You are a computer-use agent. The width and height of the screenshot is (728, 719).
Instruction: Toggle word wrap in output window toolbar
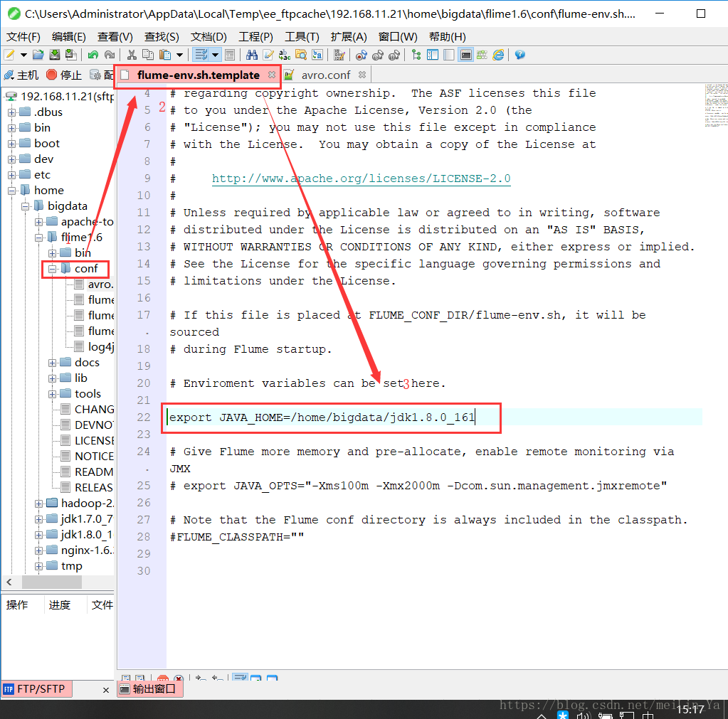(x=241, y=678)
